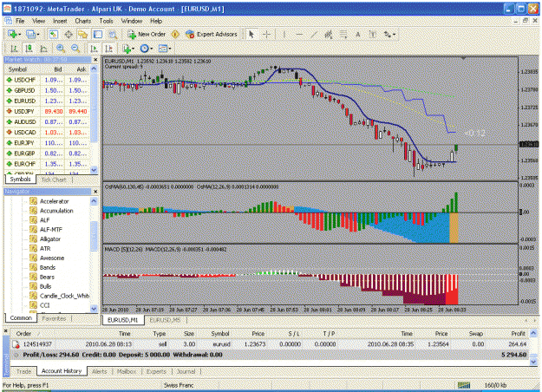The image size is (542, 392).
Task: Click the New Order button
Action: pos(147,34)
